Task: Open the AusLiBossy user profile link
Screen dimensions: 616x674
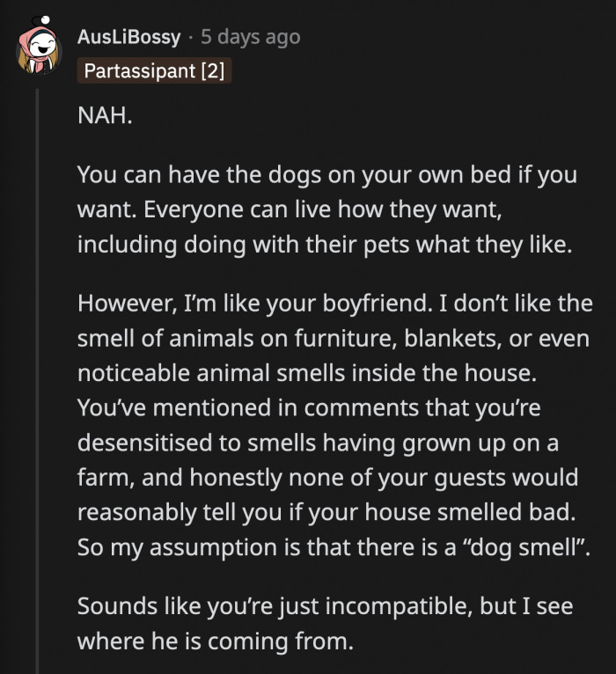Action: (129, 37)
